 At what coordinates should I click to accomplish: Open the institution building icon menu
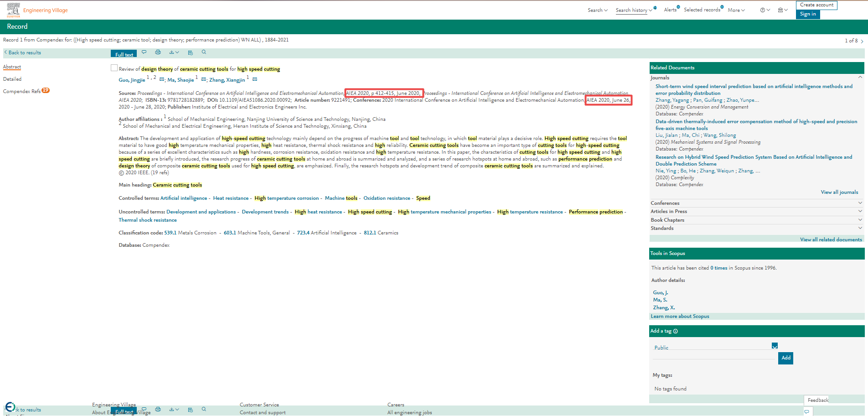782,10
